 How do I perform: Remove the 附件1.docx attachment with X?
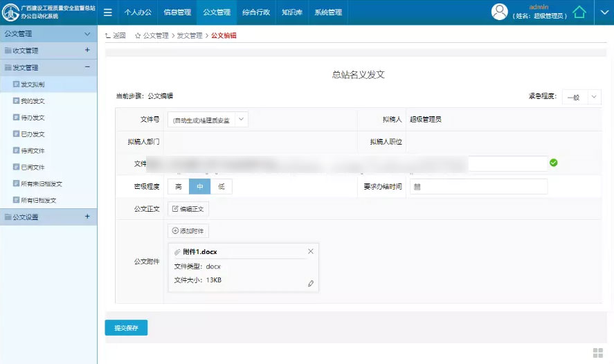pos(311,251)
